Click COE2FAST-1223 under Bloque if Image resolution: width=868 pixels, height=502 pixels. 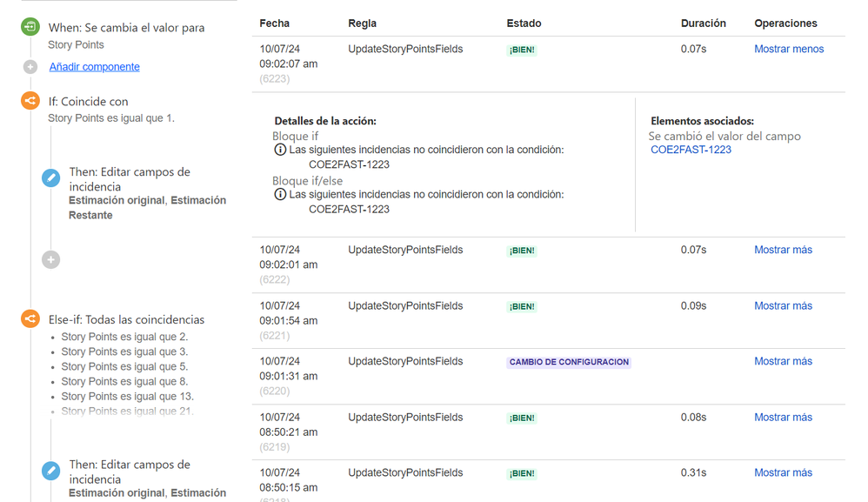(x=349, y=164)
